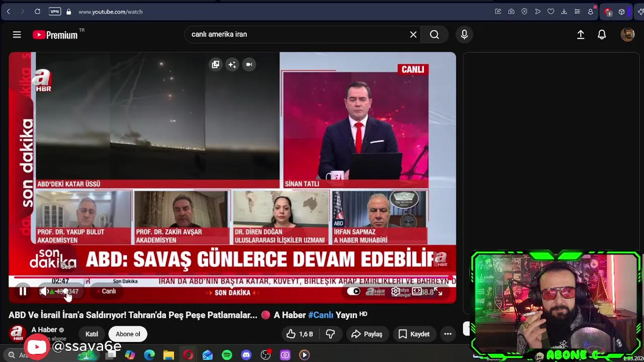644x362 pixels.
Task: Click the Katıl join button
Action: click(92, 334)
